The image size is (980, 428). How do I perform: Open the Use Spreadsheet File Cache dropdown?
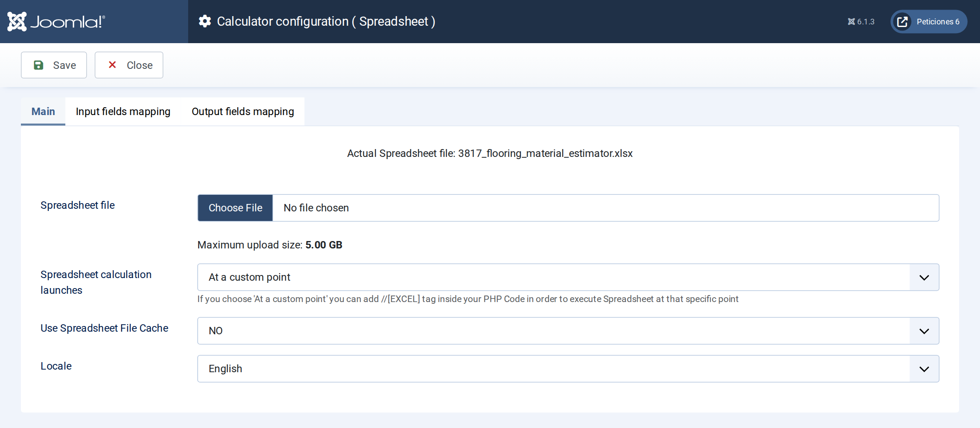coord(568,331)
